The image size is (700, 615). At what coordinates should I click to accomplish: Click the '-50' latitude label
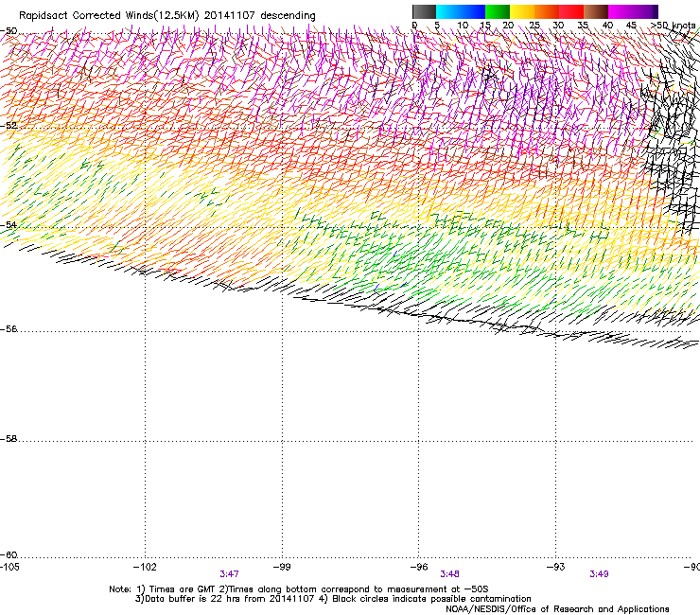pyautogui.click(x=9, y=31)
